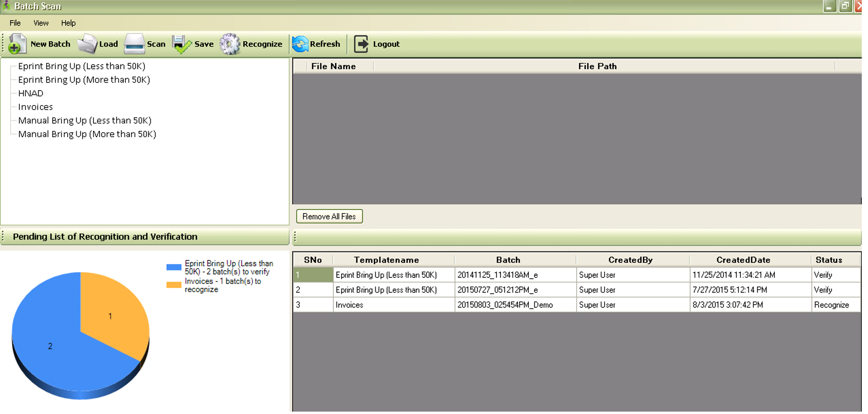Select the Invoices template in tree
Viewport: 868px width, 414px height.
coord(36,107)
